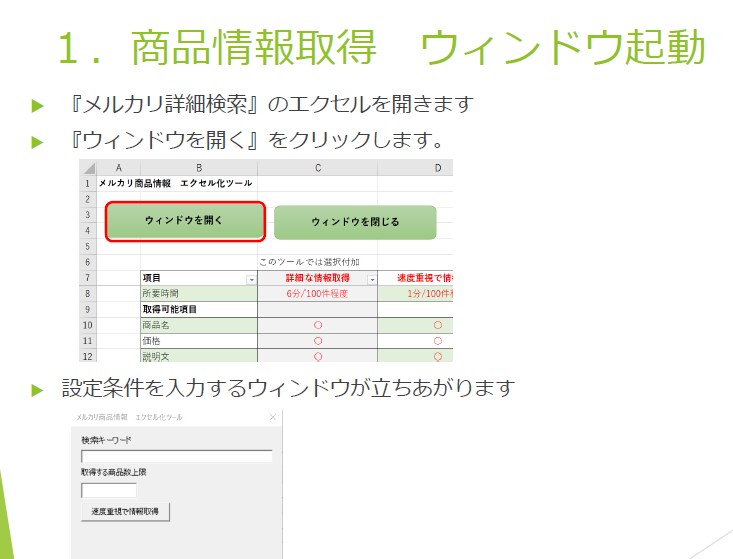The height and width of the screenshot is (559, 733).
Task: Select the circle mark in 商品名 row column D
Action: click(438, 325)
